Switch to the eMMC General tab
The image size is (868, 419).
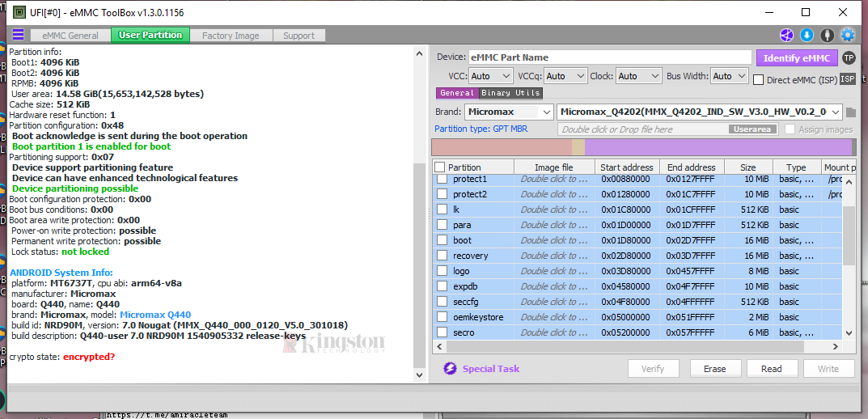pos(70,36)
